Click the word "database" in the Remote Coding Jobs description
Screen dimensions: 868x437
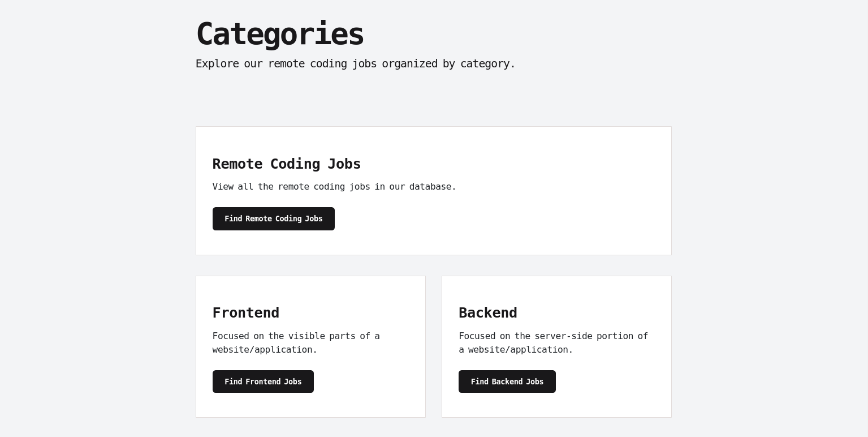click(432, 186)
